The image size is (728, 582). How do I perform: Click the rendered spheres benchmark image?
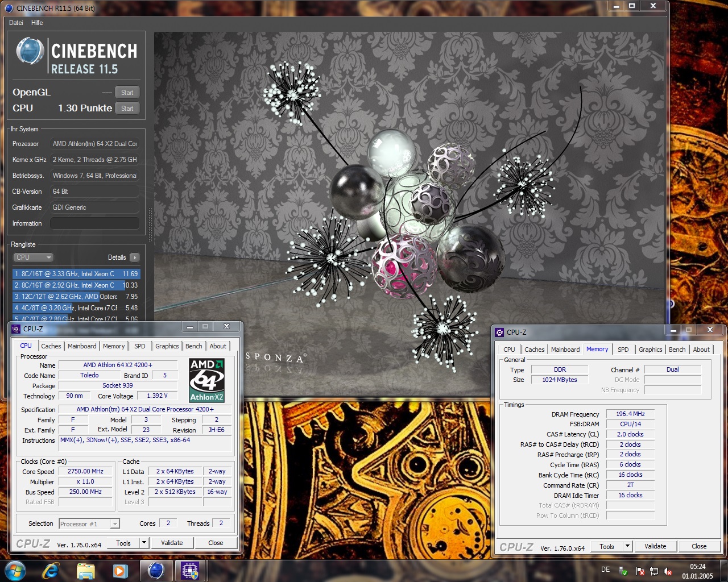pos(409,214)
